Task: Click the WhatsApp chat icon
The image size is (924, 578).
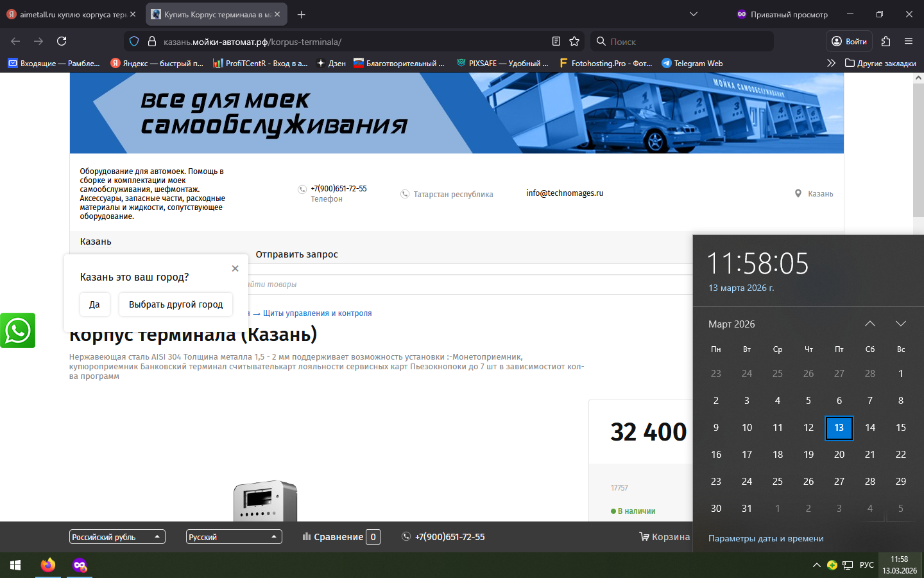Action: coord(17,330)
